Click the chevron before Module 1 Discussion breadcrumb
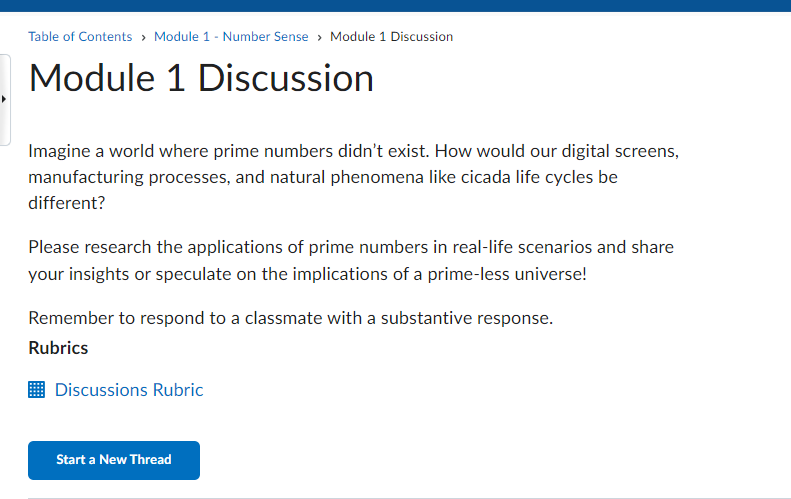Viewport: 791px width, 499px height. 319,37
